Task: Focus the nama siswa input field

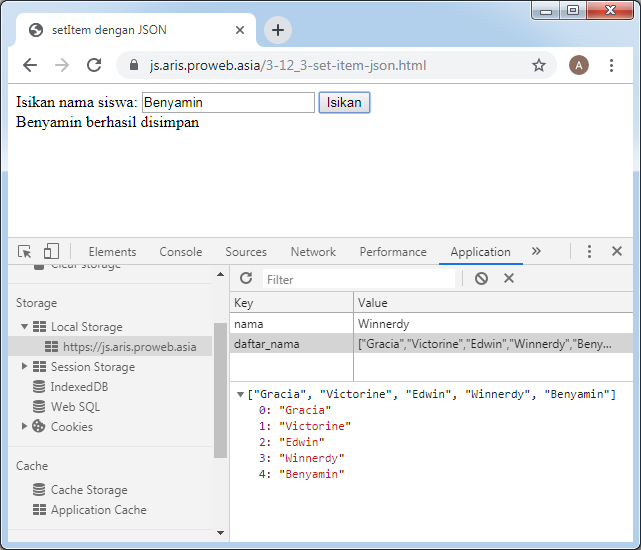Action: (x=228, y=102)
